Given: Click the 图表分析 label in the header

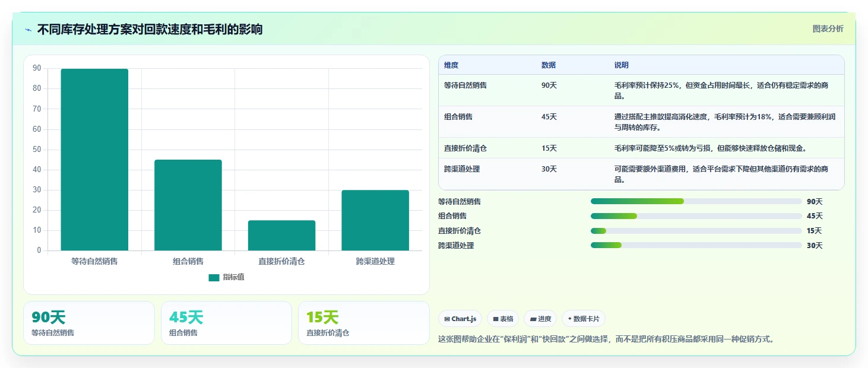Looking at the screenshot, I should [x=828, y=29].
